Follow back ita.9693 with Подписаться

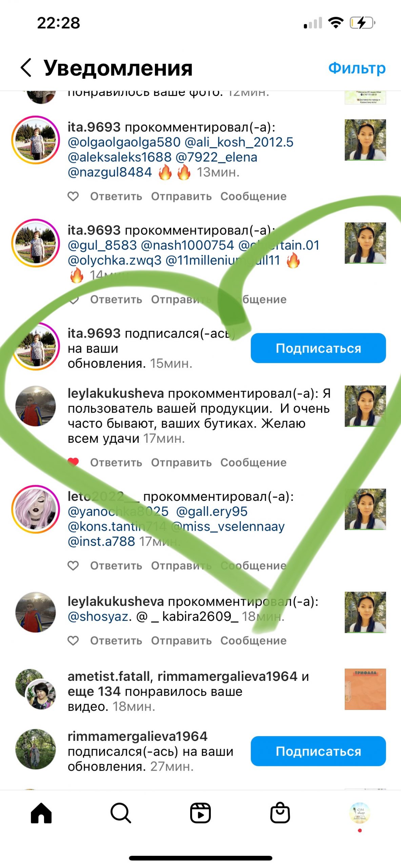click(x=318, y=348)
